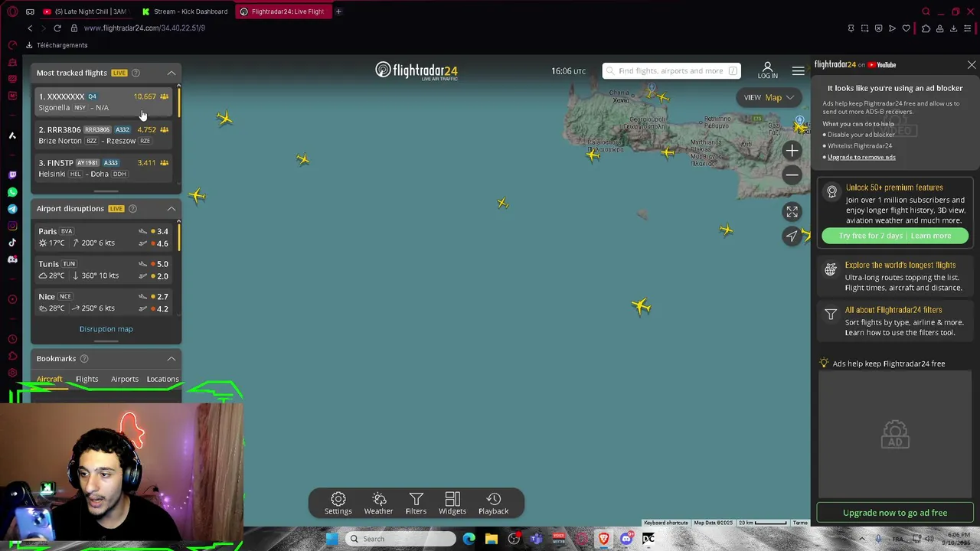Select the Aircraft bookmarks tab
The height and width of the screenshot is (551, 980).
click(x=49, y=379)
